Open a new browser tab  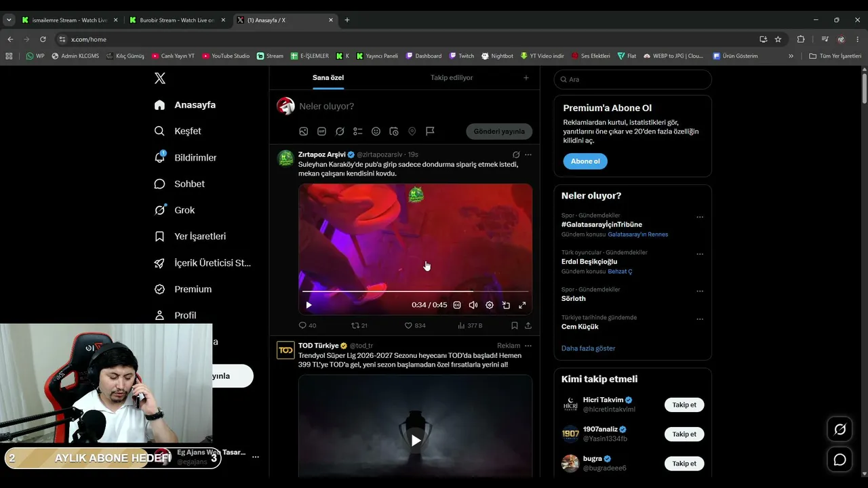click(347, 20)
